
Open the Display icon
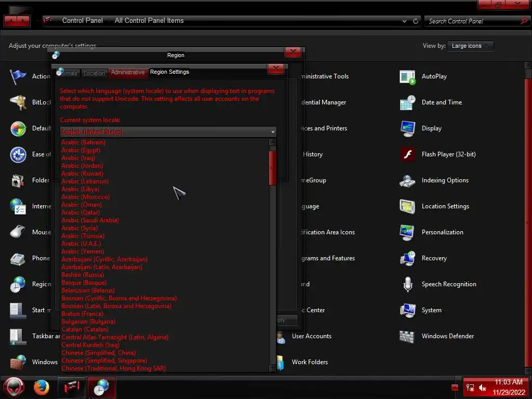[407, 129]
